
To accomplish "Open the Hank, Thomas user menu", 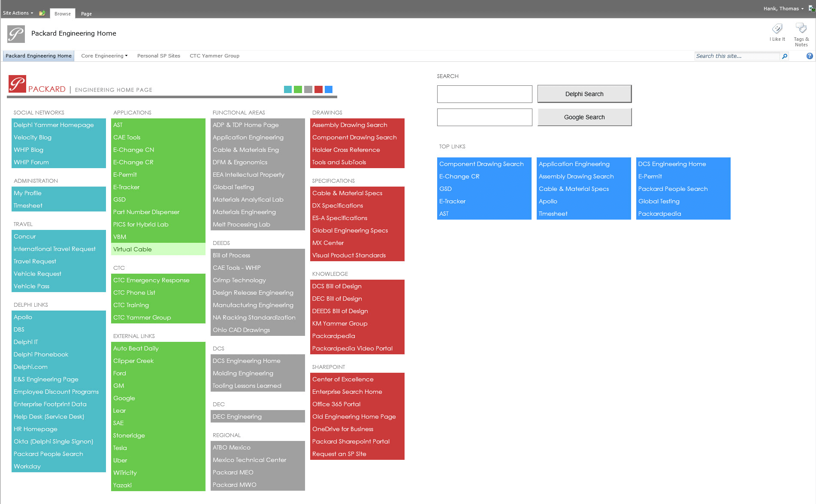I will [783, 9].
